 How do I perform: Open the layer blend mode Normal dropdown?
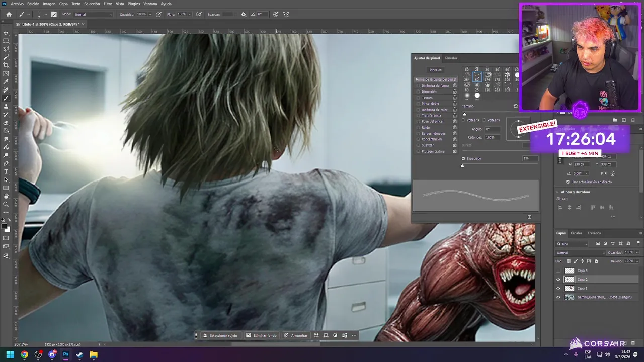[581, 253]
